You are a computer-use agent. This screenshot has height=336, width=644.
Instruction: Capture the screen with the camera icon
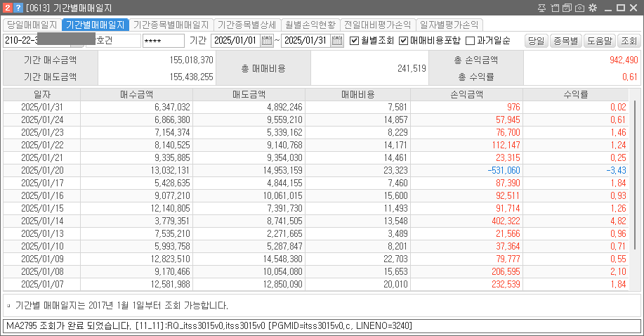(579, 8)
